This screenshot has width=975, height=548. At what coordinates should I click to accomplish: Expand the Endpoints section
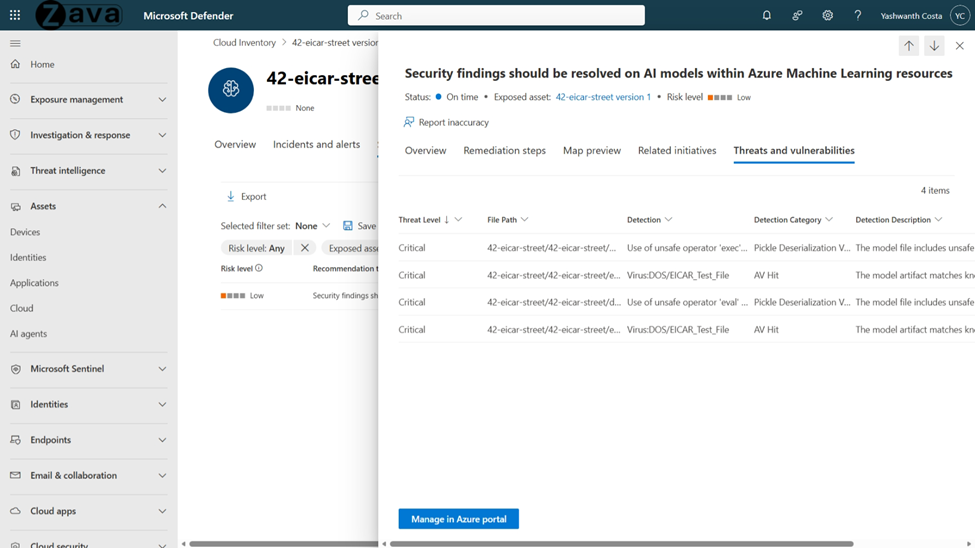point(162,440)
